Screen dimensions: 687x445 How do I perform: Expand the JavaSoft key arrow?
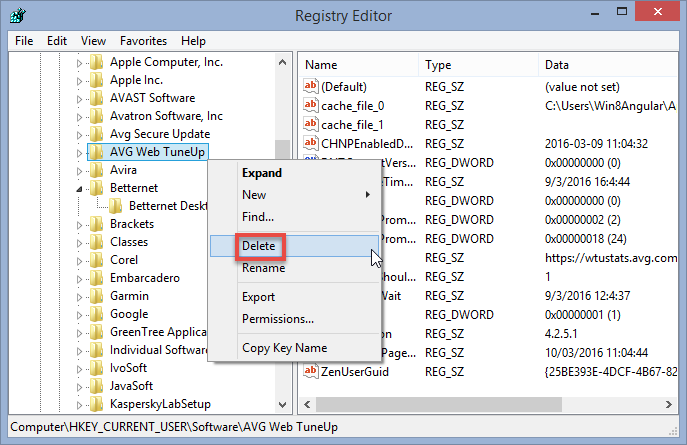[79, 387]
